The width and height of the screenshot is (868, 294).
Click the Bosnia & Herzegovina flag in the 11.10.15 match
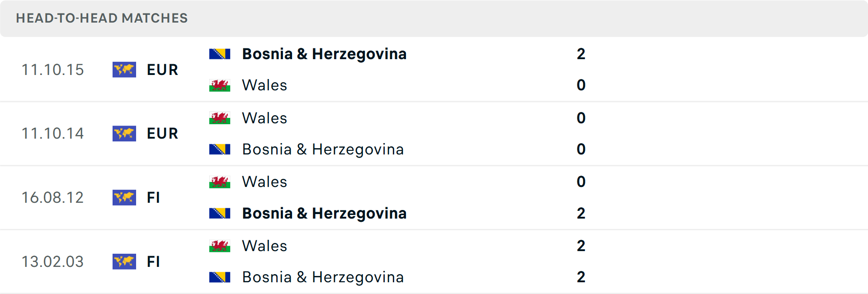(x=220, y=53)
